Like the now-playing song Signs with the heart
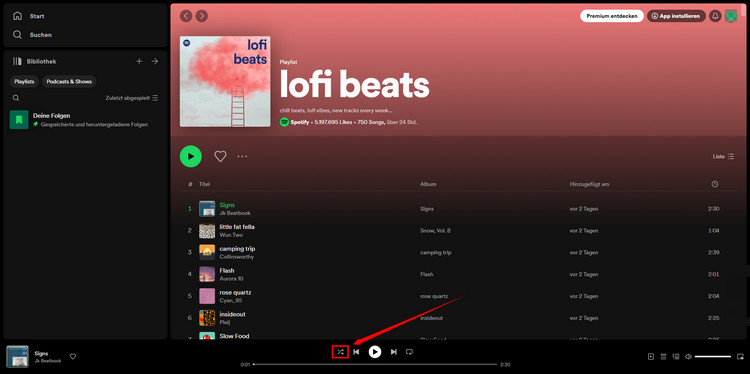Image resolution: width=750 pixels, height=374 pixels. [73, 356]
